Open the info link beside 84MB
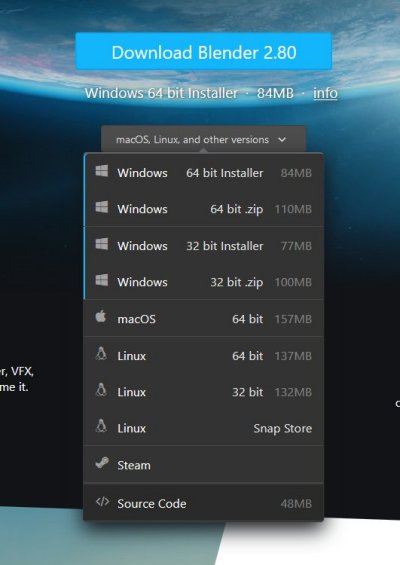This screenshot has width=400, height=565. point(325,93)
